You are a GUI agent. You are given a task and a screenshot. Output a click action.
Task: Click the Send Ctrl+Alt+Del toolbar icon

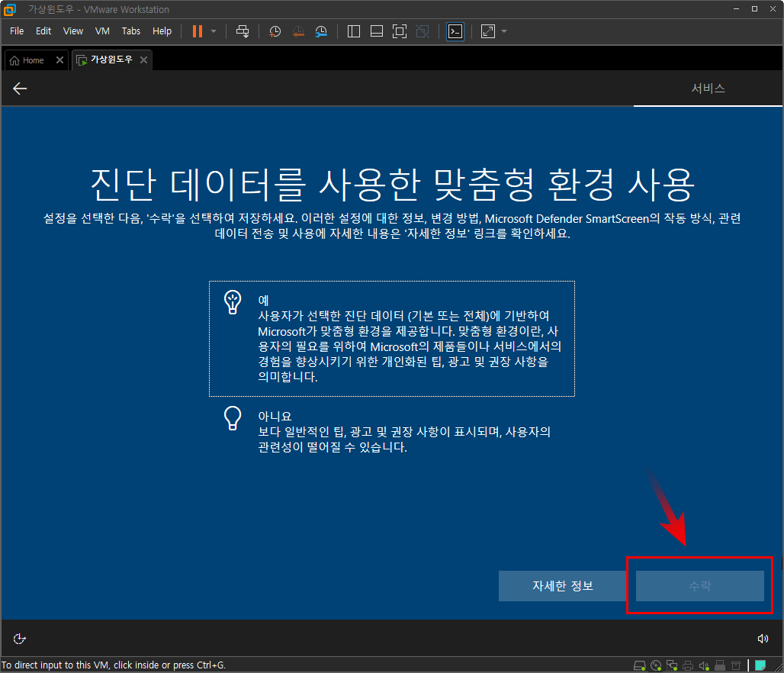coord(243,31)
